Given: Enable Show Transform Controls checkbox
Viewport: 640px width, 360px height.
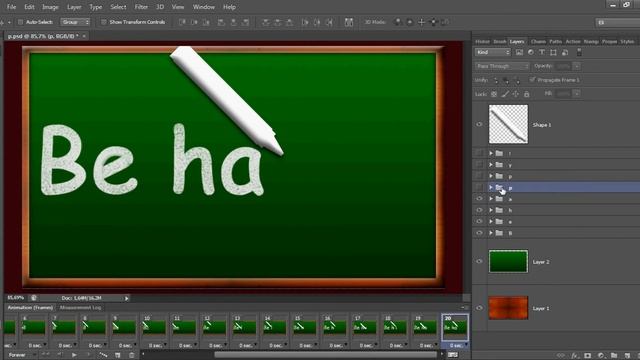Looking at the screenshot, I should [103, 22].
